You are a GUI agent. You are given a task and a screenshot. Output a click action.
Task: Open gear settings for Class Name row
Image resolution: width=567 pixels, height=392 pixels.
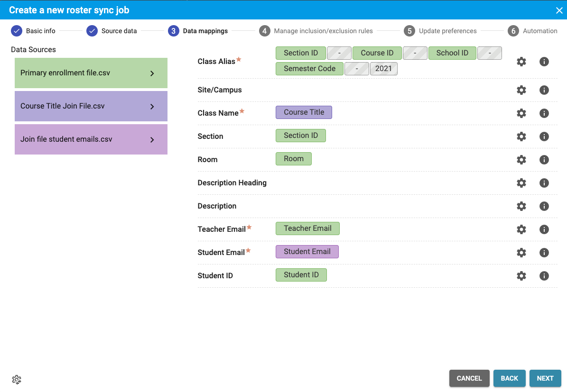pos(521,113)
